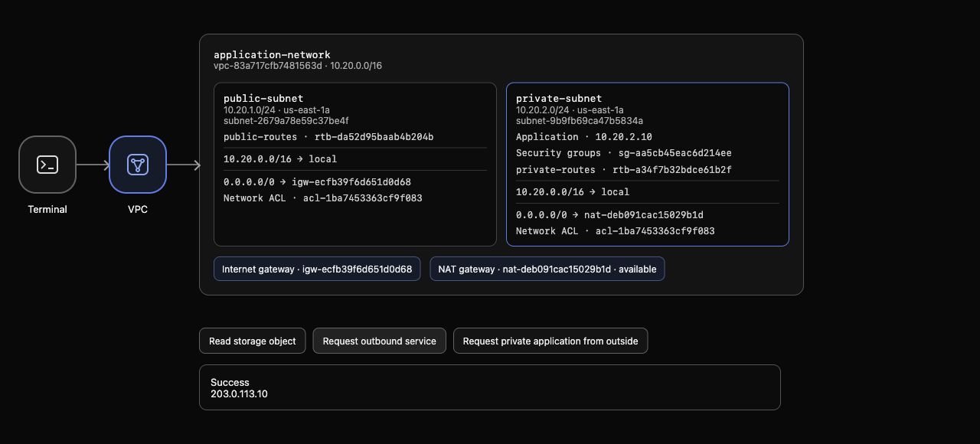This screenshot has width=980, height=444.
Task: Click Request private application from outside
Action: pos(550,341)
